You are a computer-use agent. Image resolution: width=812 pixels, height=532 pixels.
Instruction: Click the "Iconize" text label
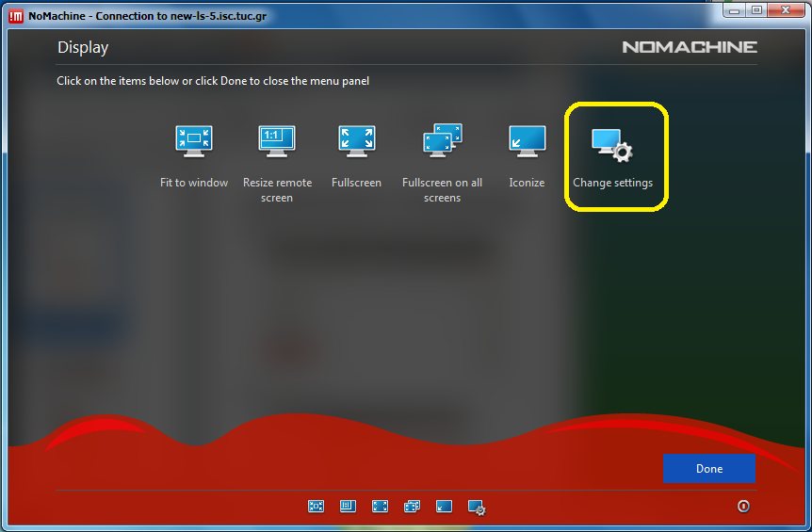pos(527,183)
